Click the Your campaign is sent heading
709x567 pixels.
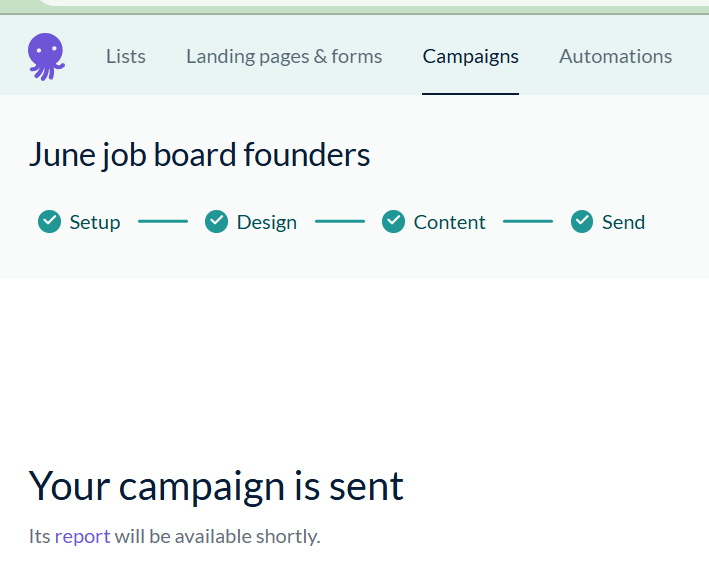coord(216,486)
